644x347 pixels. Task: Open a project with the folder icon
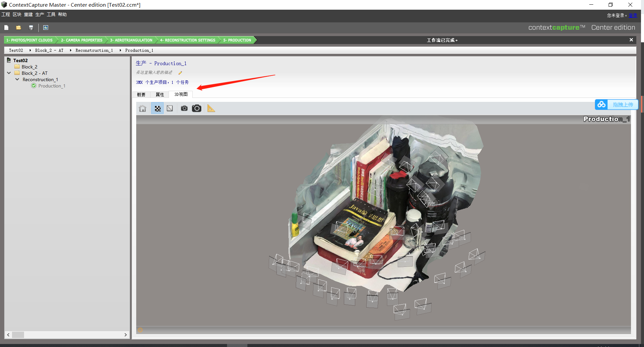pyautogui.click(x=19, y=28)
